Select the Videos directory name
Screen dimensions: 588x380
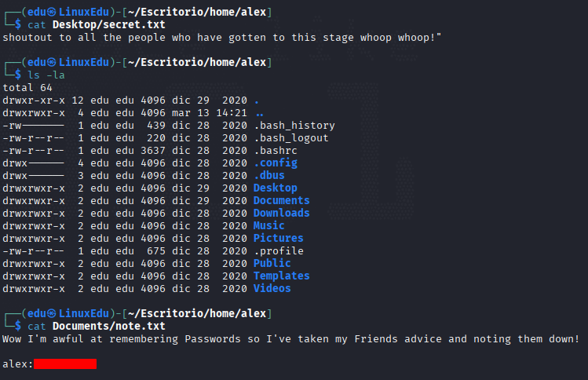[272, 288]
